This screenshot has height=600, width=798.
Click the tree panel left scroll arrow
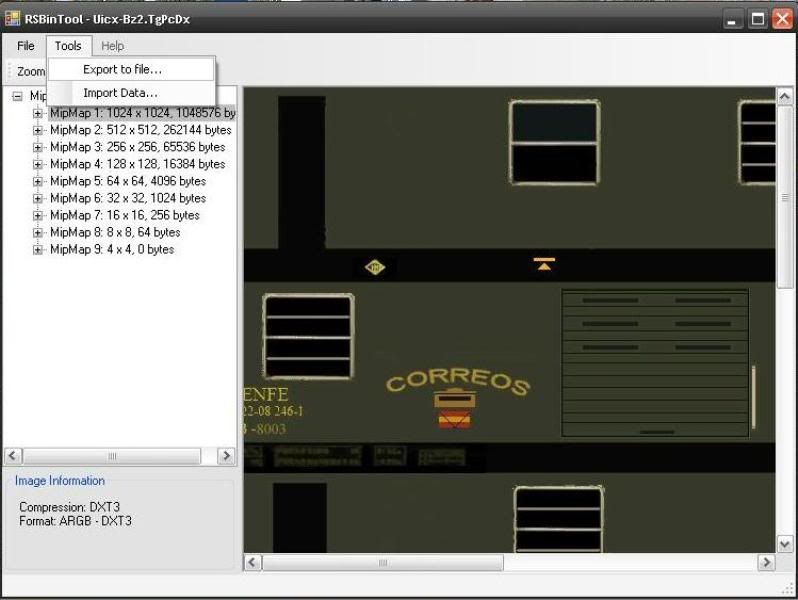pyautogui.click(x=13, y=456)
